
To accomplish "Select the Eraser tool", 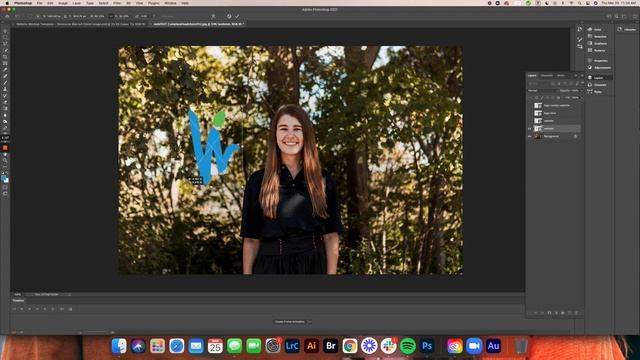I will click(5, 102).
